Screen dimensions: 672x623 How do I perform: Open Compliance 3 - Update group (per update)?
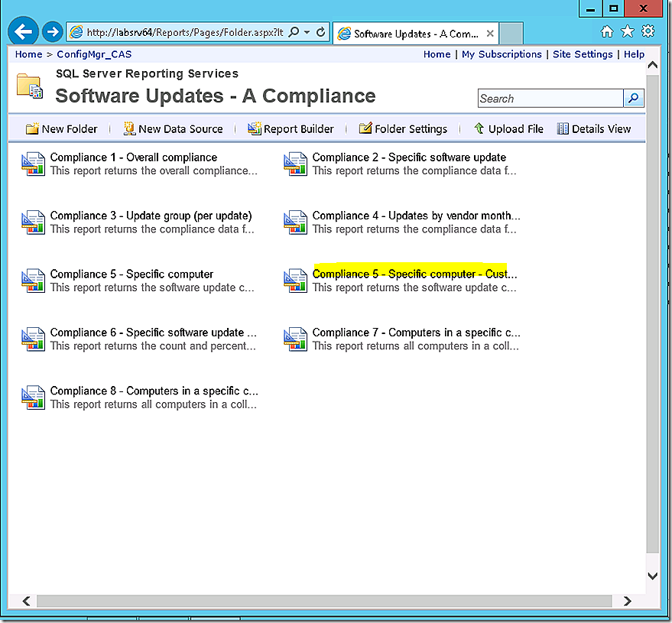[151, 216]
